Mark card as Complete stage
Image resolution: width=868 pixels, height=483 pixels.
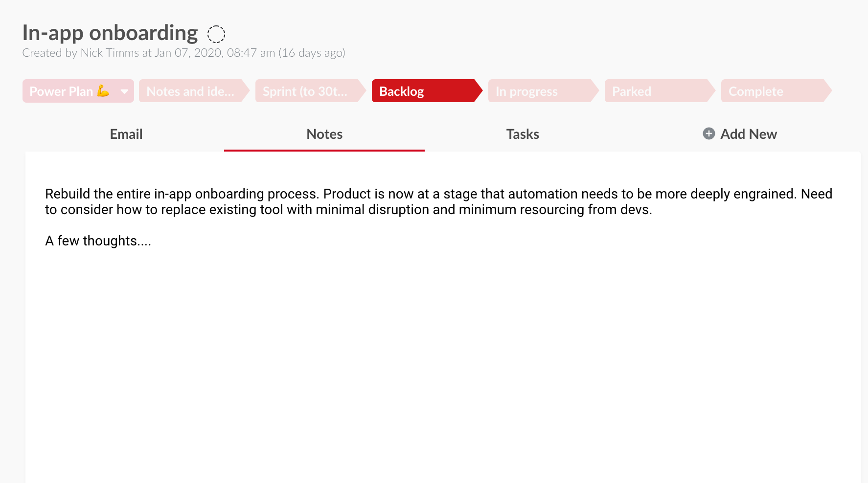[777, 91]
